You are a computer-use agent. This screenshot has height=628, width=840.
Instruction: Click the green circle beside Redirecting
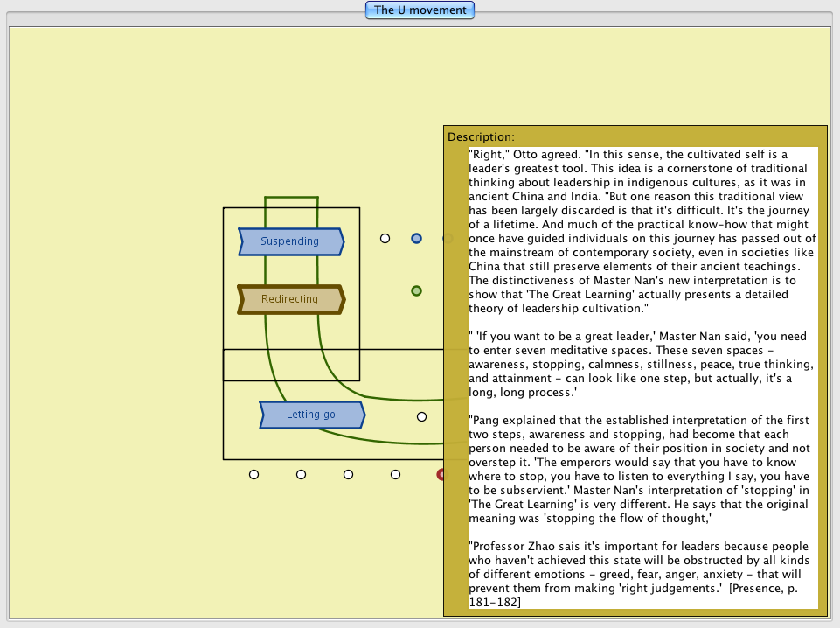[417, 290]
